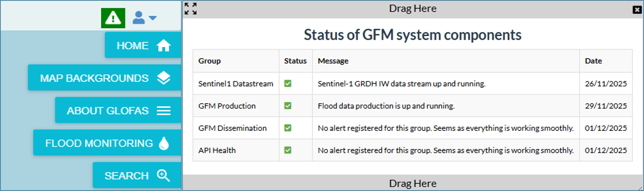Click the hamburger icon on About GloFAS
644x191 pixels.
pos(164,110)
